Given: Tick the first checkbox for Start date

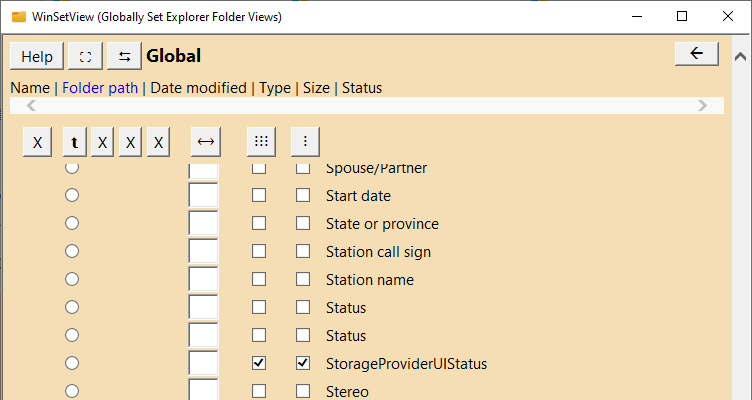Looking at the screenshot, I should tap(259, 196).
